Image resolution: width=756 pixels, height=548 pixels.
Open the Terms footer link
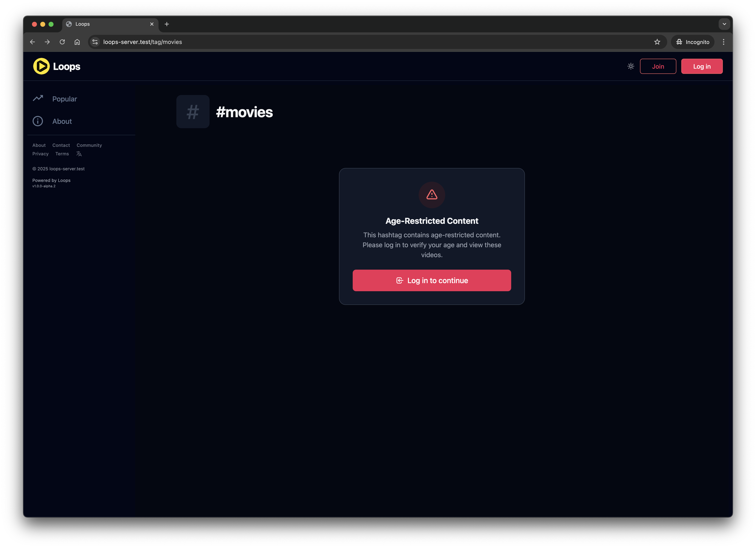62,154
